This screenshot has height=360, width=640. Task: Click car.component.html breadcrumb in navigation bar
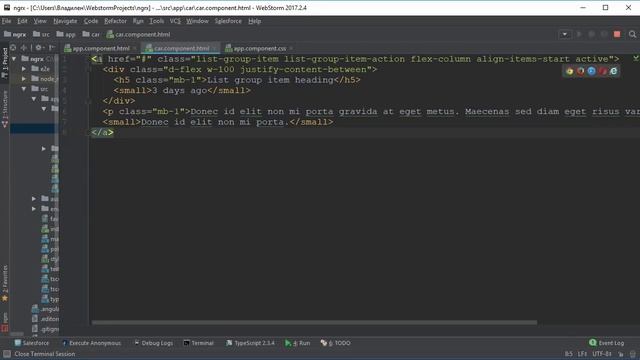point(138,34)
